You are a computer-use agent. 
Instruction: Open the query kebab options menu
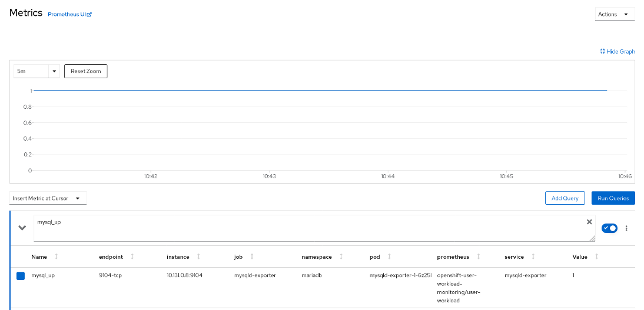point(626,228)
